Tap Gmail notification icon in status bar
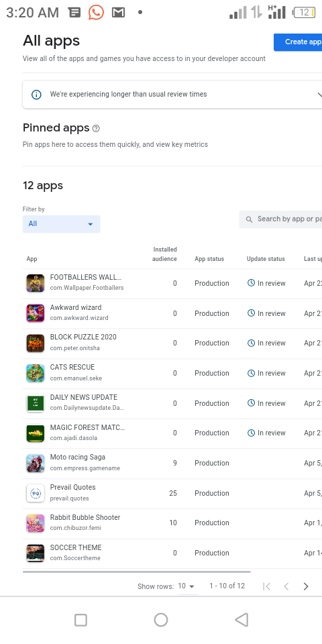 (118, 13)
